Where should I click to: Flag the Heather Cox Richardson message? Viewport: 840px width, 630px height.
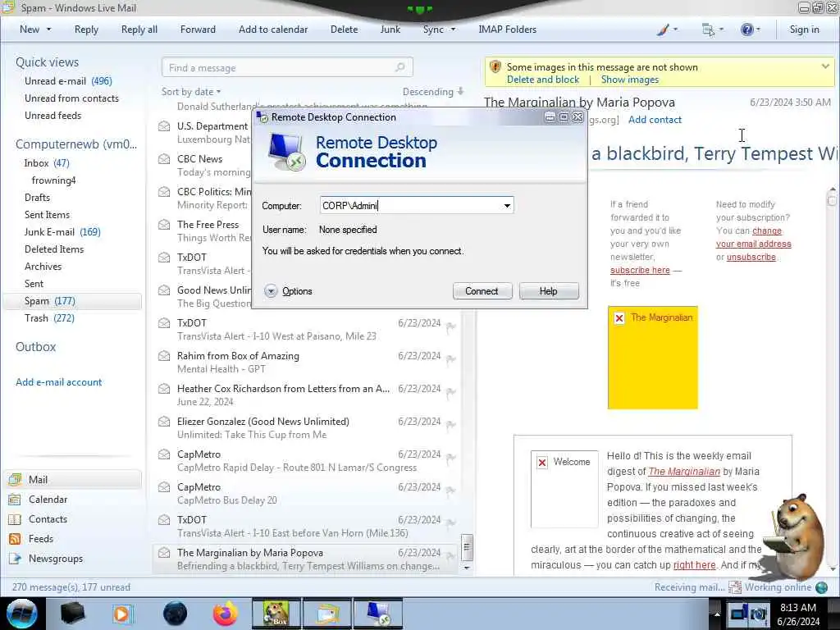pos(451,391)
